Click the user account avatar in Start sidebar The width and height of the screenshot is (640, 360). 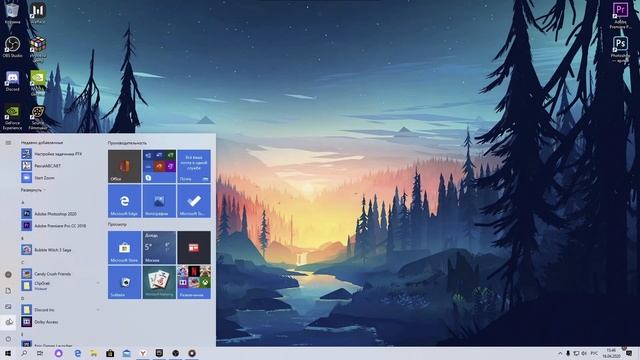[x=8, y=275]
